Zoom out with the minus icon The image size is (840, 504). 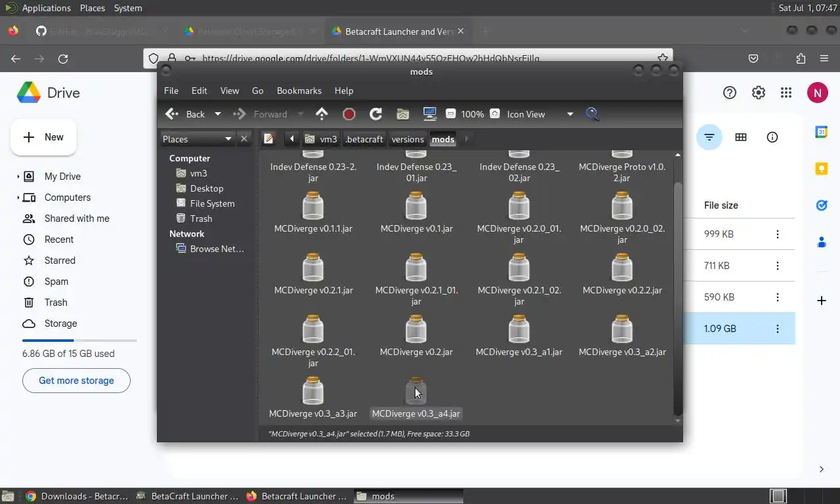[x=451, y=114]
